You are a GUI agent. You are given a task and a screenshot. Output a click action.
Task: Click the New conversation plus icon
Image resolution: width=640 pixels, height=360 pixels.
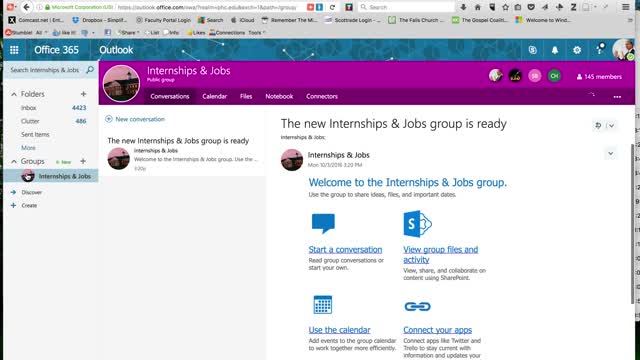[x=109, y=119]
